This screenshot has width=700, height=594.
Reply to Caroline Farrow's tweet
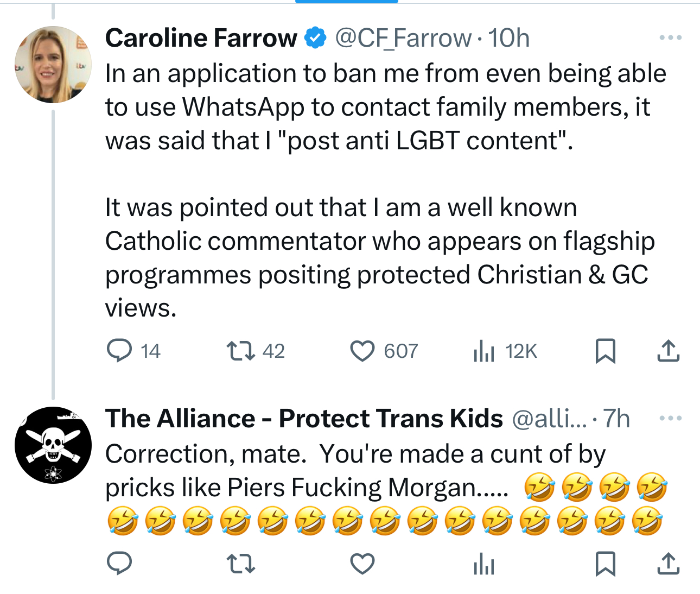click(119, 351)
